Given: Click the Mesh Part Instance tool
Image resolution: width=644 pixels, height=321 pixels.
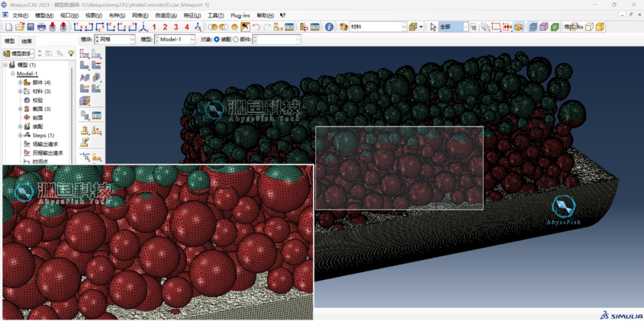Looking at the screenshot, I should click(x=85, y=66).
